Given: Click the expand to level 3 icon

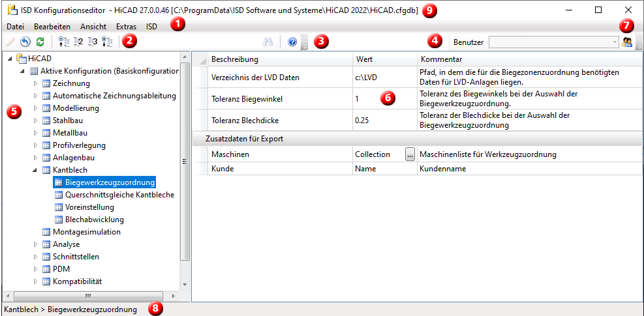Looking at the screenshot, I should [x=93, y=42].
